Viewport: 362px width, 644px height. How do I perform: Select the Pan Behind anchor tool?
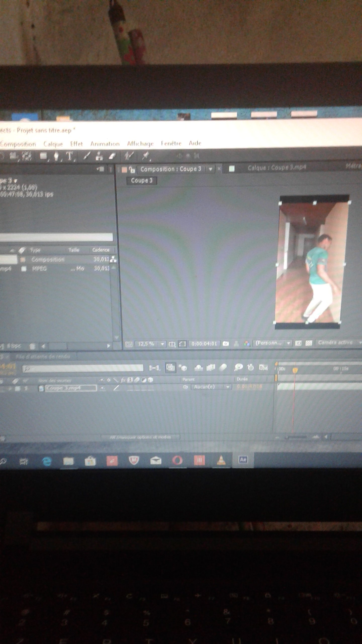tap(27, 156)
